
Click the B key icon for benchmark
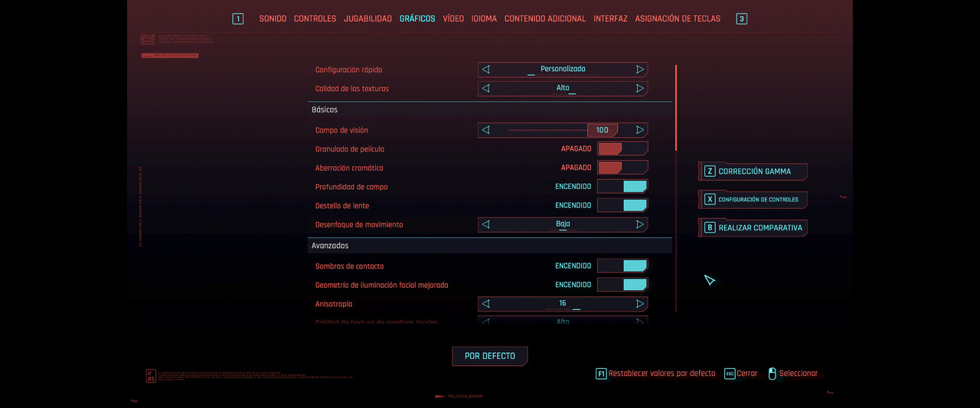(710, 227)
